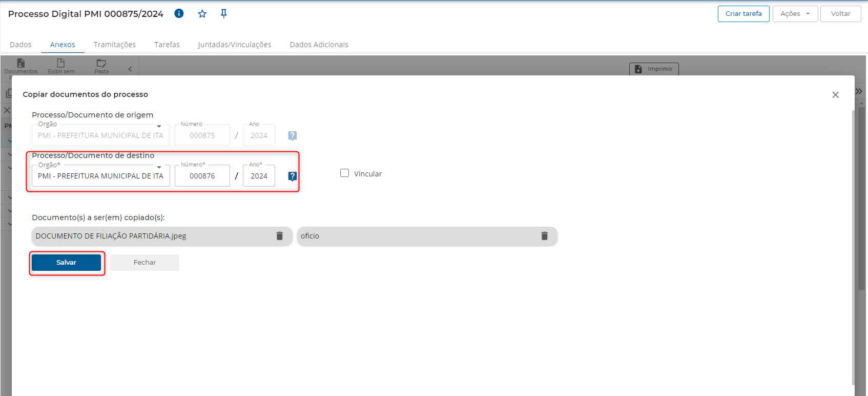This screenshot has width=868, height=396.
Task: Click the process info icon
Action: coord(179,14)
